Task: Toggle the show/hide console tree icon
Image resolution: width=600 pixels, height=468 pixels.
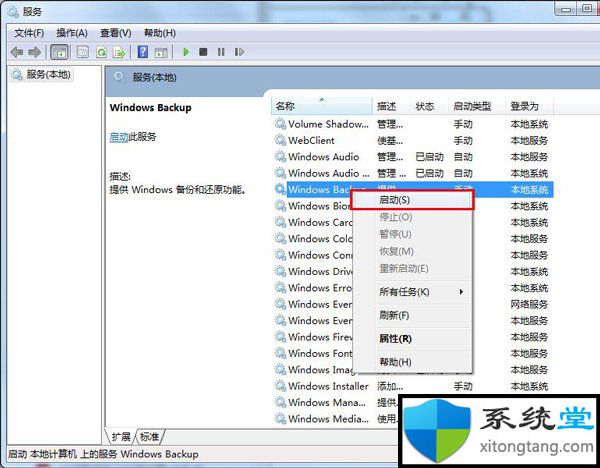Action: coord(59,52)
